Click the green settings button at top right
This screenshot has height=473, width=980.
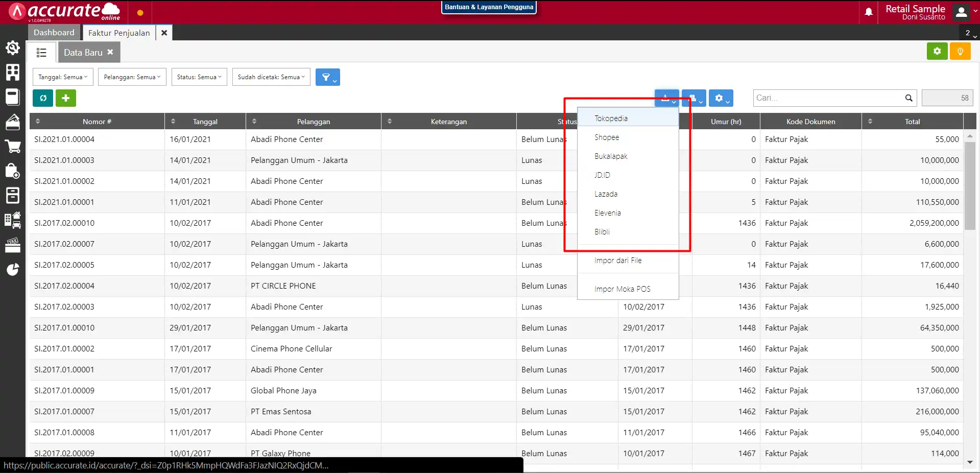tap(937, 52)
